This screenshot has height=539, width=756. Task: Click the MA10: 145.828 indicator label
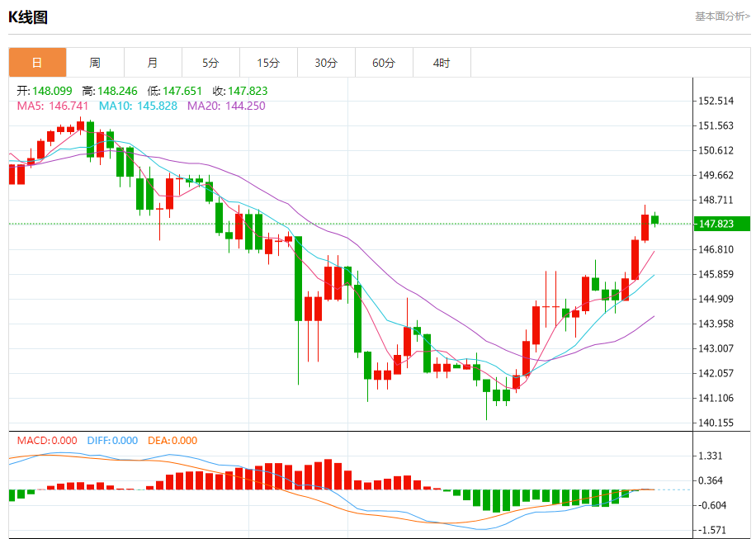(138, 106)
